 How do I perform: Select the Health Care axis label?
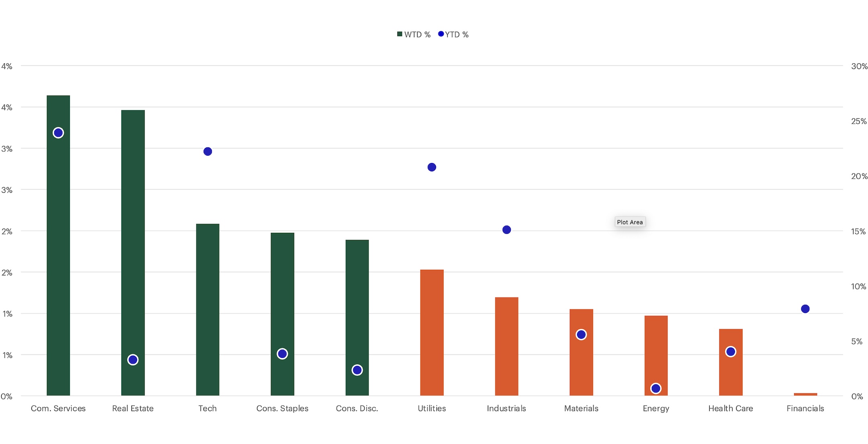click(x=731, y=408)
